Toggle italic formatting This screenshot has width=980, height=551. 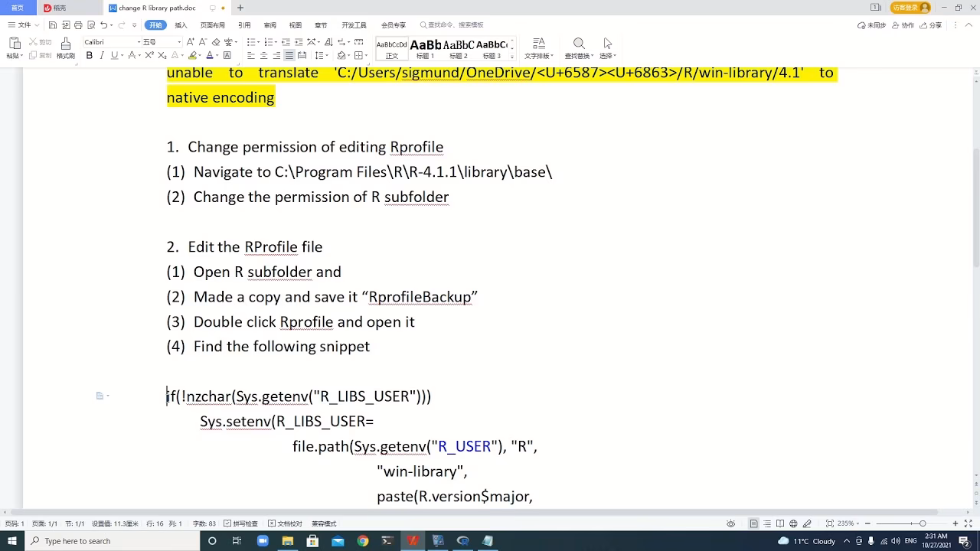pyautogui.click(x=101, y=54)
